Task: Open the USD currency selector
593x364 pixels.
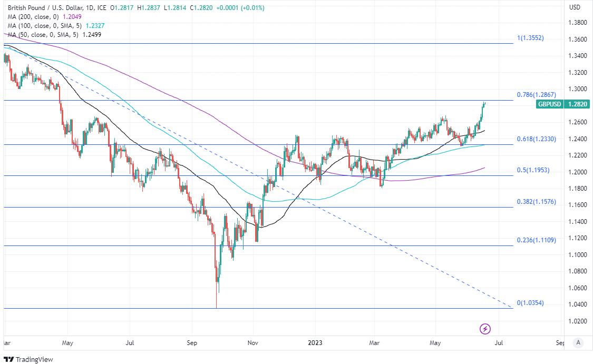Action: point(575,7)
